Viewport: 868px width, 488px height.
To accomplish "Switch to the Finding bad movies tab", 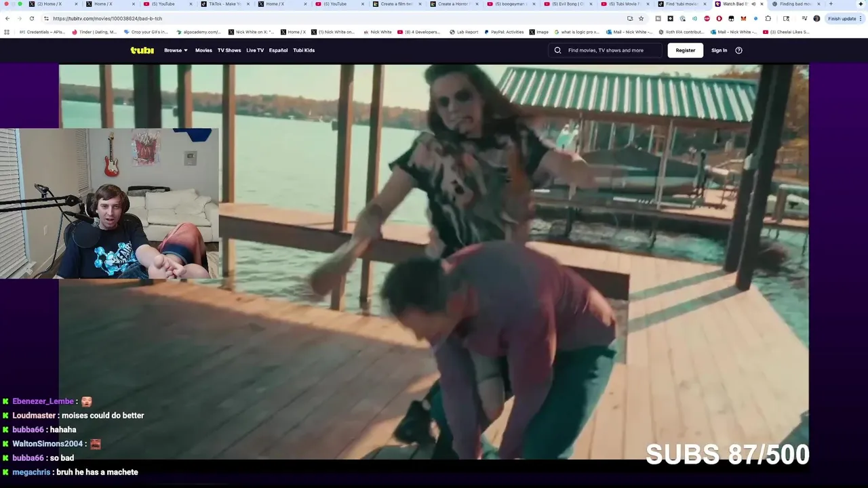I will 795,4.
